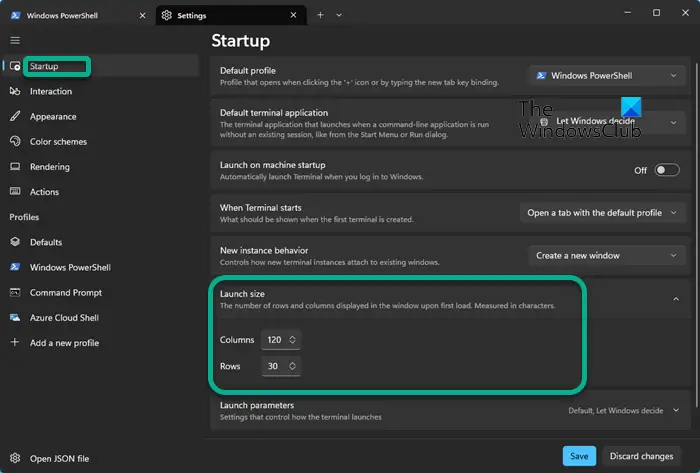Click the Windows PowerShell profile icon in sidebar
Screen dimensions: 700x473
click(x=15, y=267)
